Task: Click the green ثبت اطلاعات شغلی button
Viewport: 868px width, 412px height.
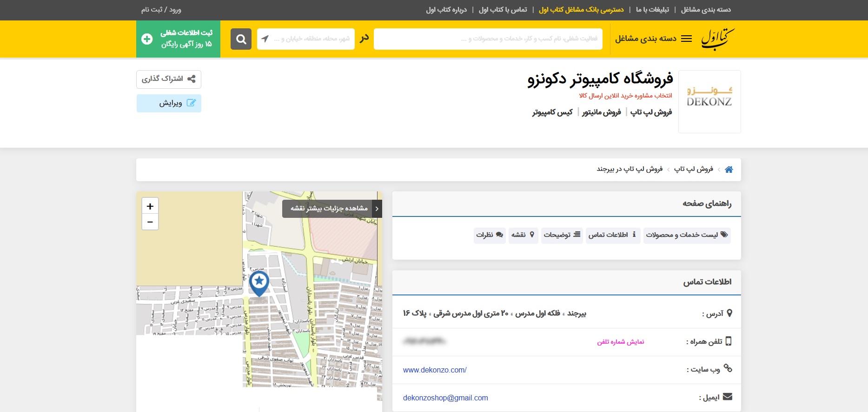Action: click(178, 39)
